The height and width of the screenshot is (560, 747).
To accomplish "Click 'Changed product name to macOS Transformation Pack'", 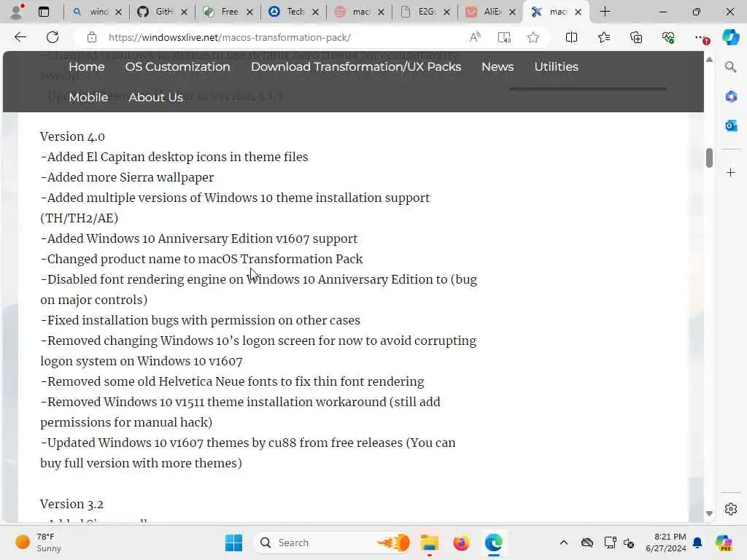I will point(201,259).
